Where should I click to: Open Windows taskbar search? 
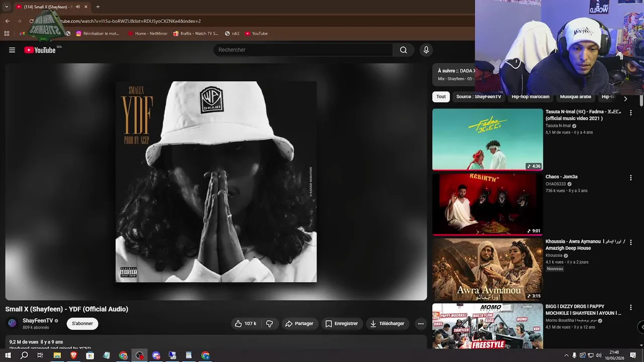click(24, 355)
